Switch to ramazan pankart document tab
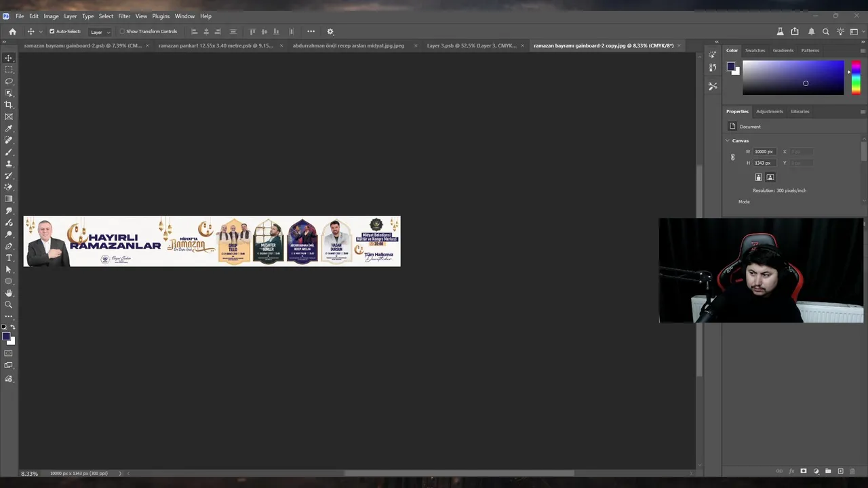 pos(216,45)
